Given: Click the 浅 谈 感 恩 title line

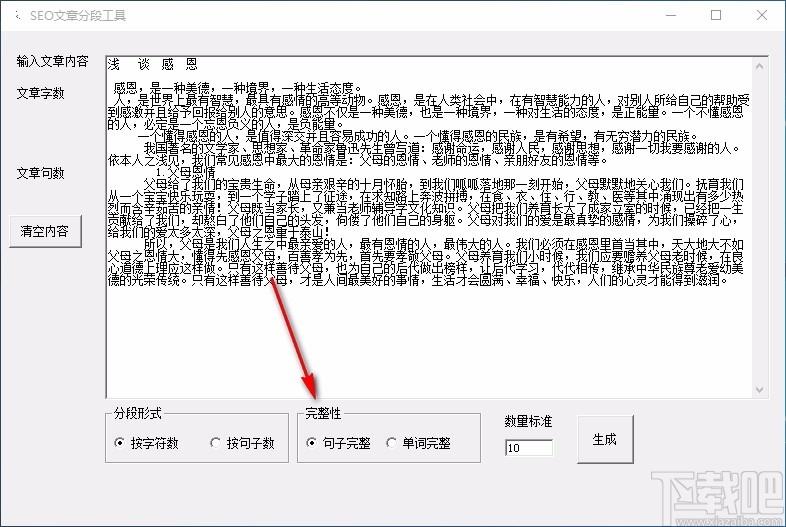Looking at the screenshot, I should [153, 64].
